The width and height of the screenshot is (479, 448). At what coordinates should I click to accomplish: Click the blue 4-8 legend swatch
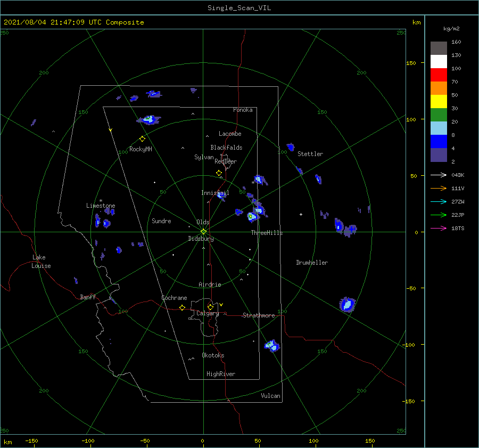point(439,142)
